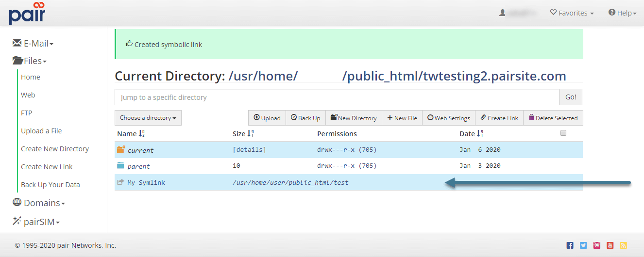Image resolution: width=644 pixels, height=257 pixels.
Task: Focus the Jump to a specific directory field
Action: pos(337,97)
